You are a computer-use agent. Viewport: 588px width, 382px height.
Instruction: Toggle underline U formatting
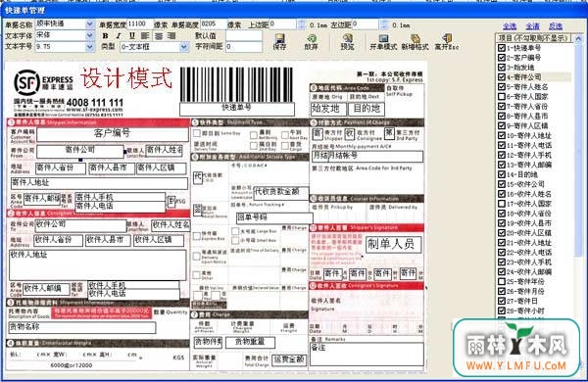tap(131, 36)
